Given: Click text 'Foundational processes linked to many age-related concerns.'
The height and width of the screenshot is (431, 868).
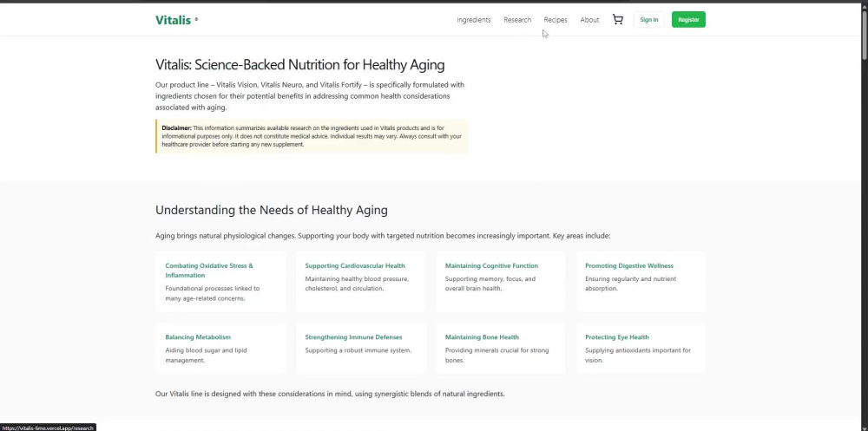Looking at the screenshot, I should (x=213, y=293).
